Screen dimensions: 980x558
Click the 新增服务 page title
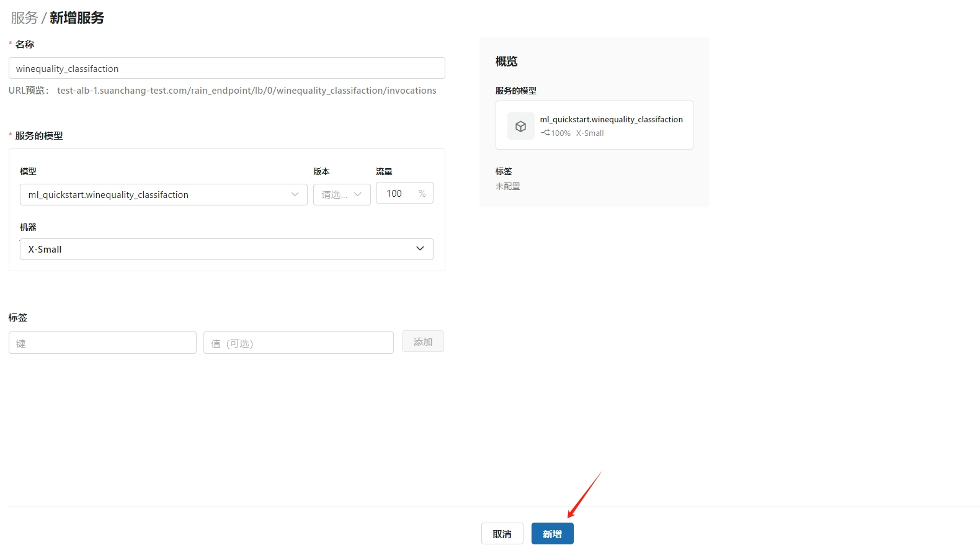point(77,18)
